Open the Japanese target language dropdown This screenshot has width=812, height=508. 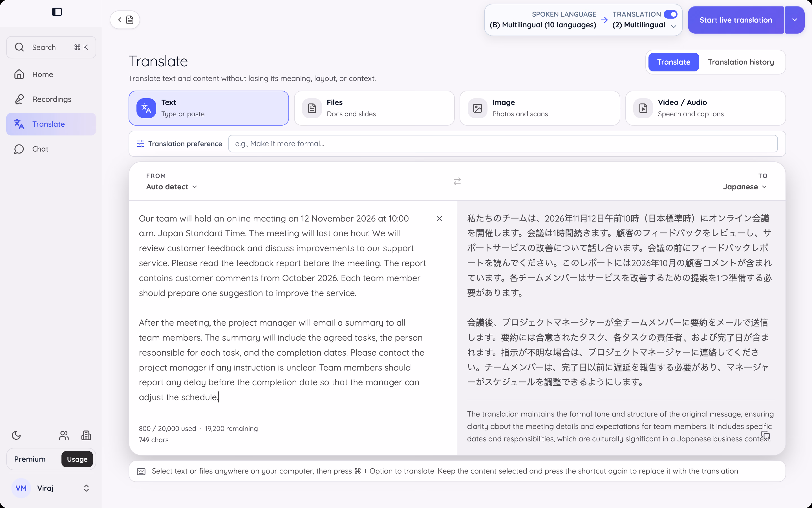[745, 187]
